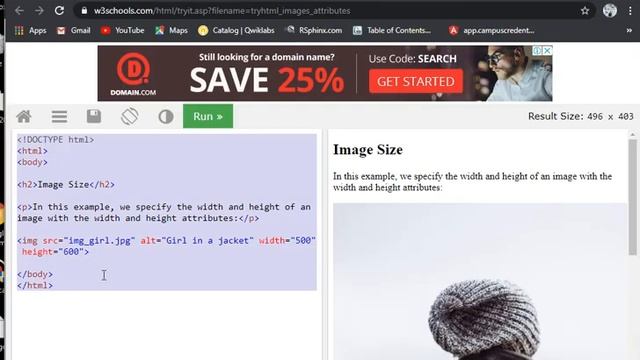Click the closing </body> tag in the editor

(x=35, y=274)
